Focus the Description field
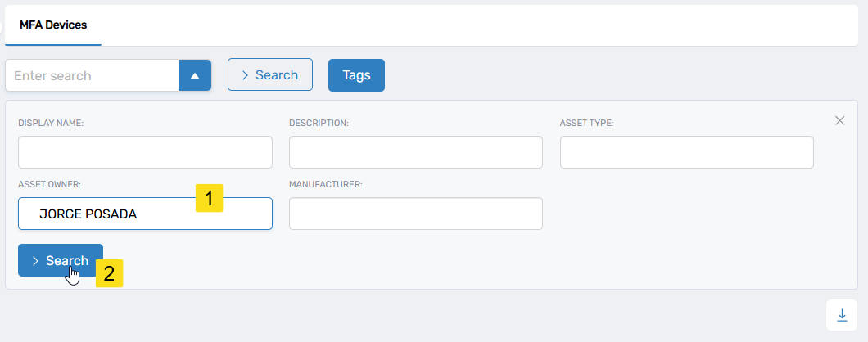 click(415, 152)
